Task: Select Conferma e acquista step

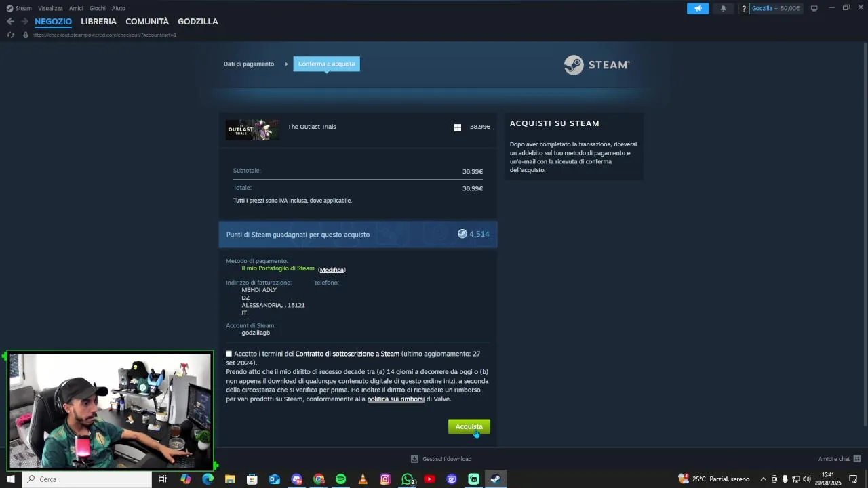Action: [x=327, y=64]
